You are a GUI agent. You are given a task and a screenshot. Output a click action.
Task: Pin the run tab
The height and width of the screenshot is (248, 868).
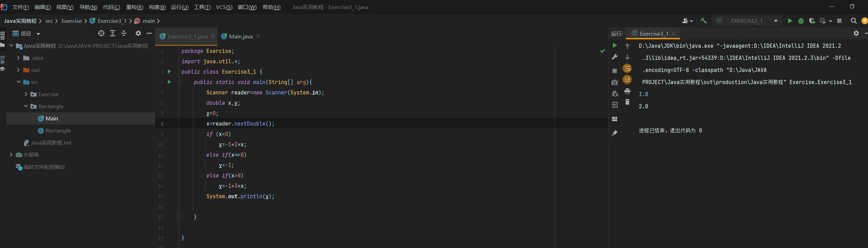click(x=615, y=133)
